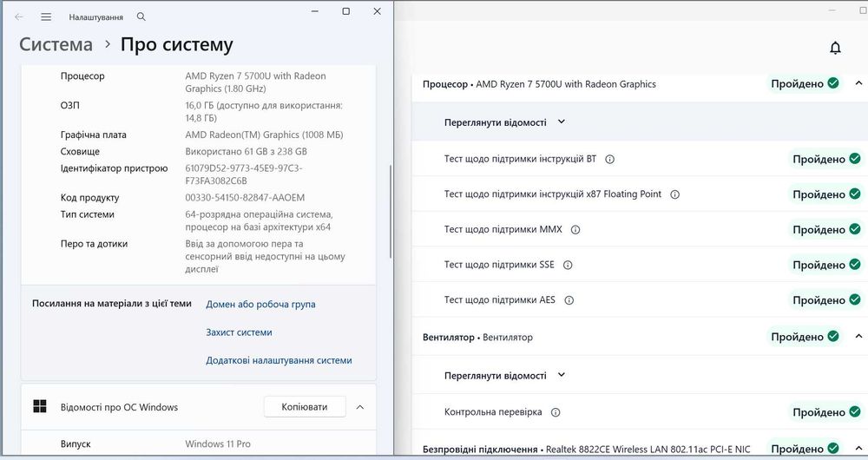Click the green checkmark on Вентилятор row
The width and height of the screenshot is (868, 460).
(x=833, y=337)
